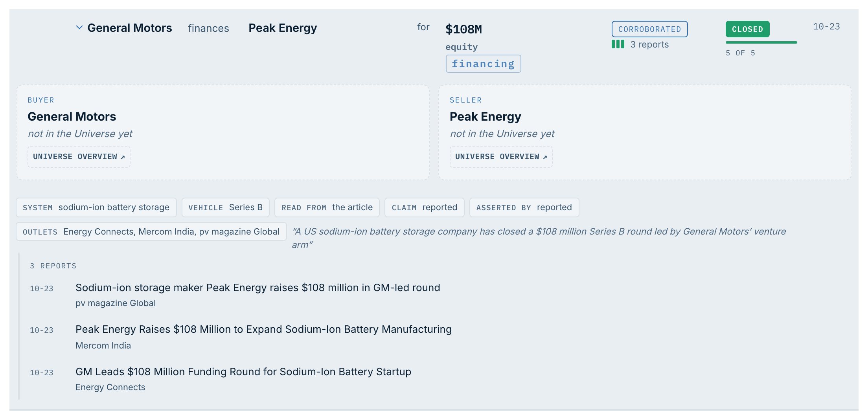Viewport: 868px width, 411px height.
Task: Open seller's Universe Overview link
Action: click(501, 157)
